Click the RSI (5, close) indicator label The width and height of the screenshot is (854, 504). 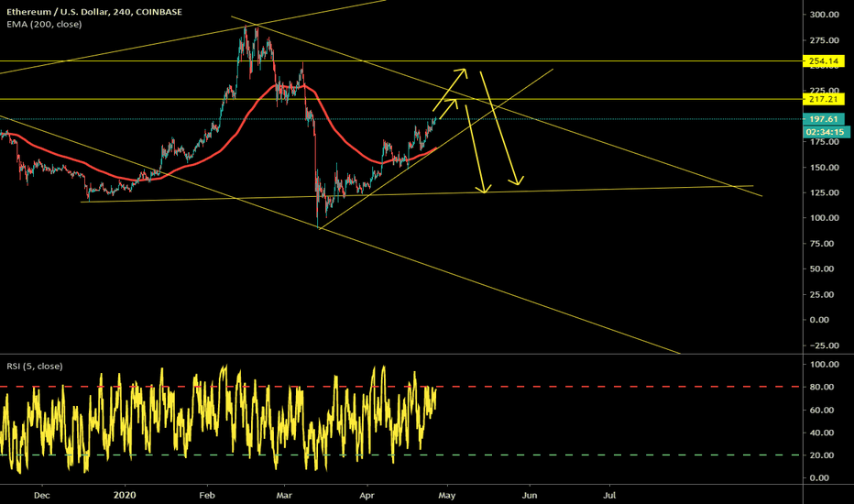point(34,367)
